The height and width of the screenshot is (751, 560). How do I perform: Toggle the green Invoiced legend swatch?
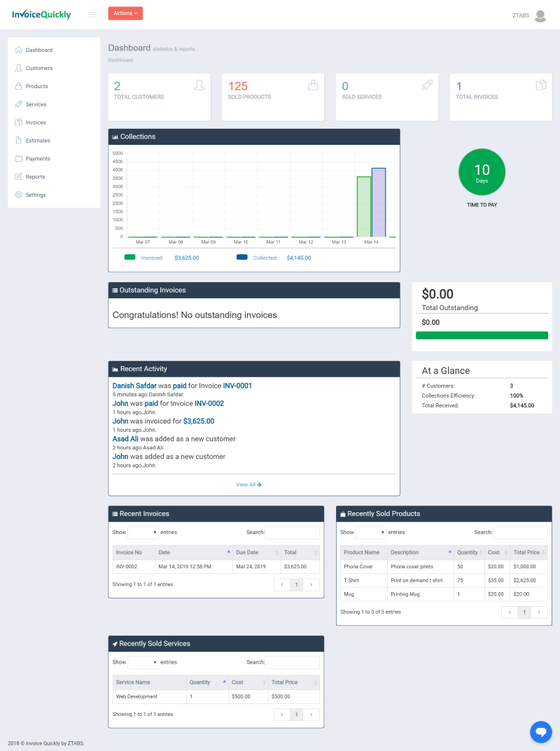coord(129,258)
